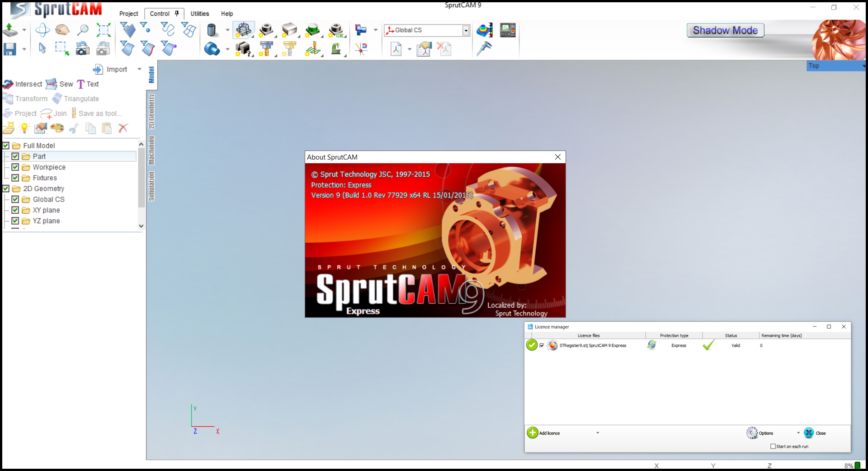The image size is (868, 471).
Task: Open the Help menu
Action: point(227,14)
